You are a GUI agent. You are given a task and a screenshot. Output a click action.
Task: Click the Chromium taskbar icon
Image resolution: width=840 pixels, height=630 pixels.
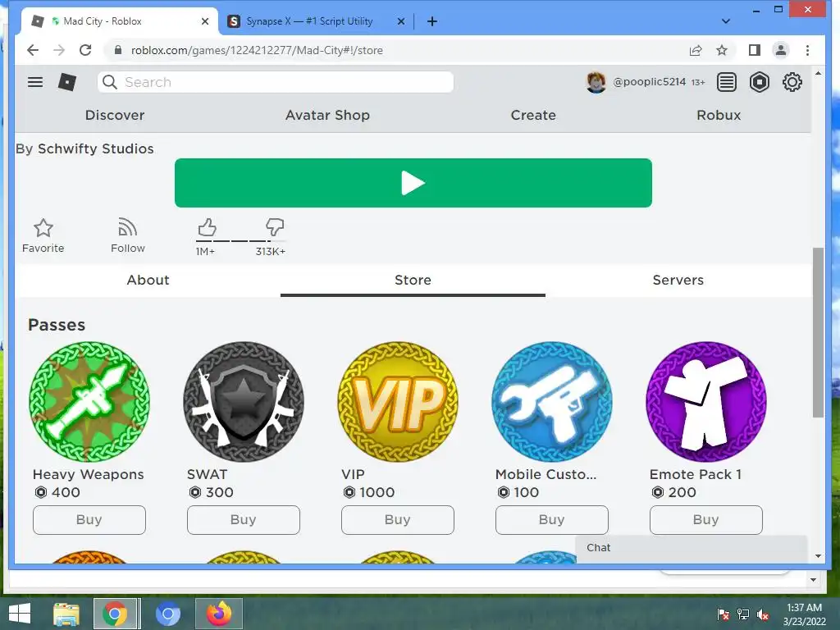pos(167,614)
